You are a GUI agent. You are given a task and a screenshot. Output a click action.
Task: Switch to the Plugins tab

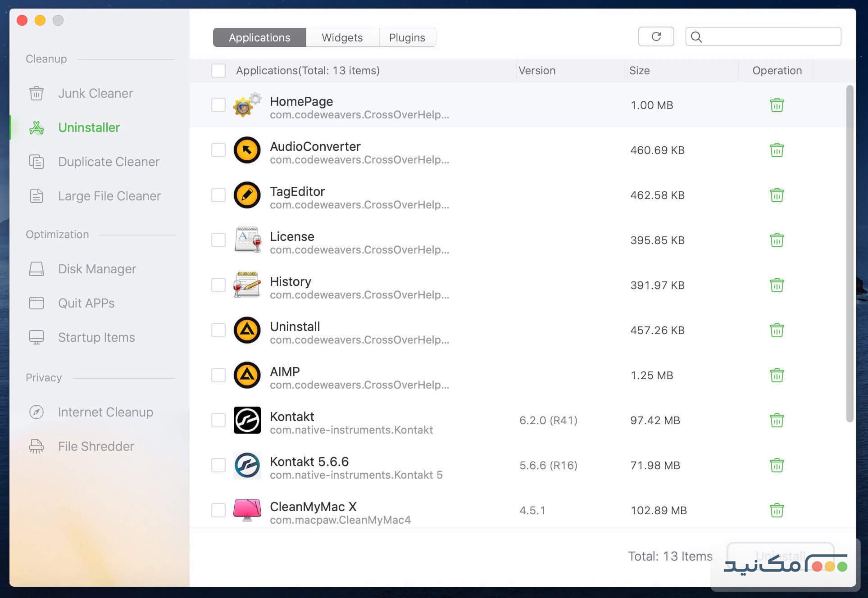407,37
